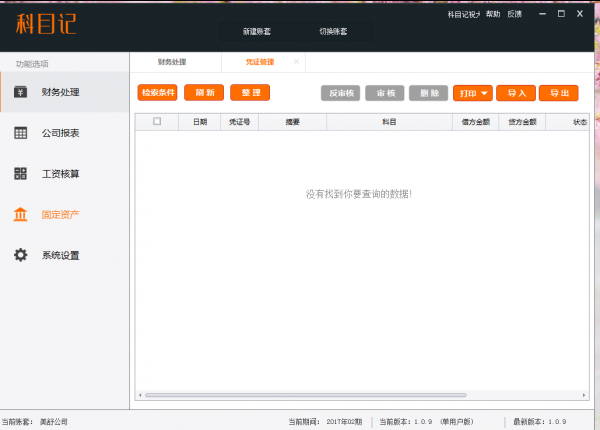Open 系统设置 gear icon
This screenshot has width=600, height=430.
coord(20,255)
